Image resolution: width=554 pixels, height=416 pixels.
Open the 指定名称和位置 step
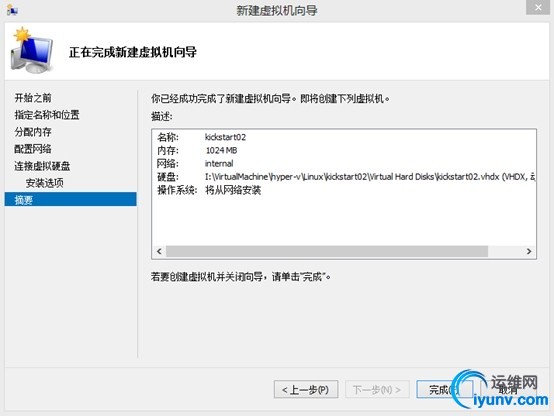coord(47,115)
